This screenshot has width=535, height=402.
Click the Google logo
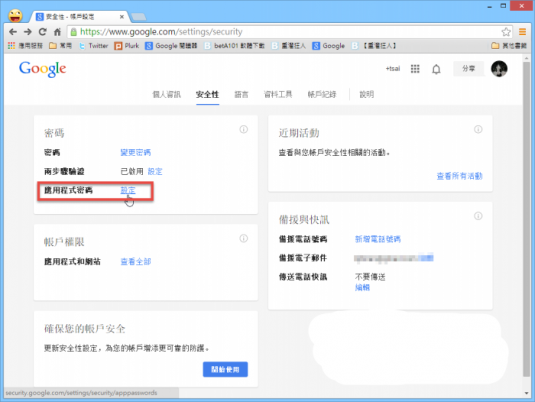point(42,69)
